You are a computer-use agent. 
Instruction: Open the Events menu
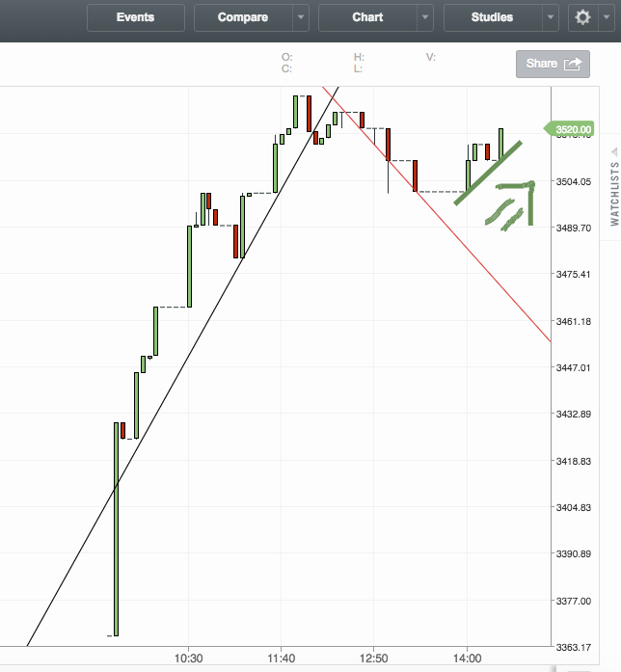click(135, 17)
